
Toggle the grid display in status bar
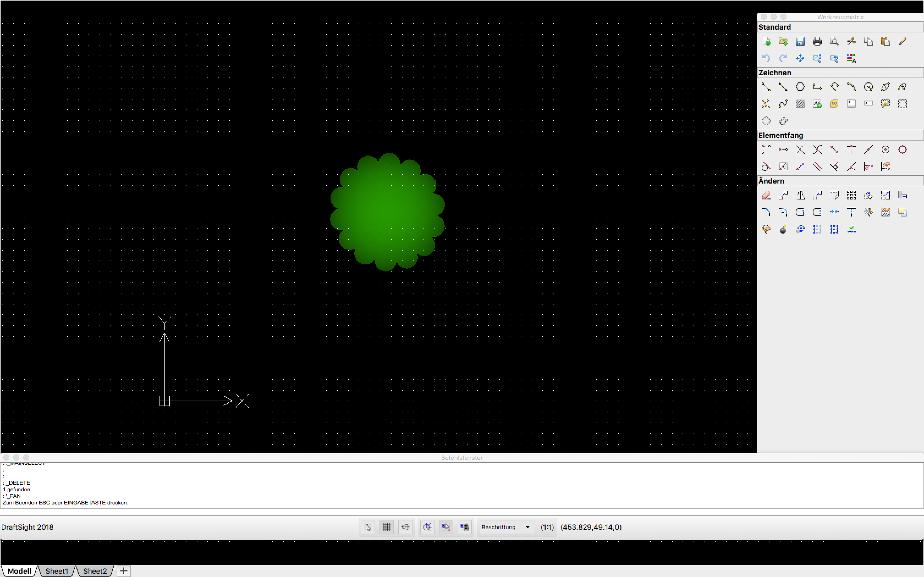tap(386, 527)
